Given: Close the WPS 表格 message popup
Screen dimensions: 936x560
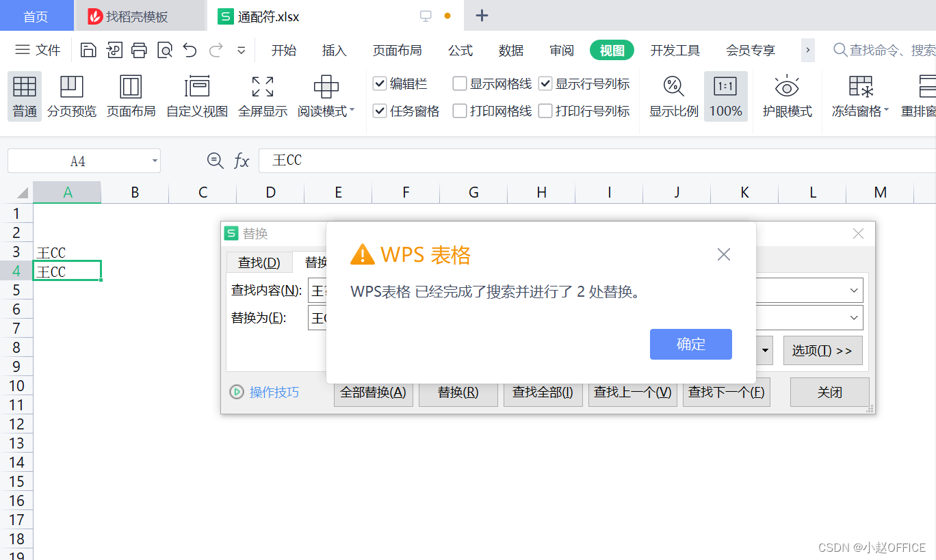Looking at the screenshot, I should [724, 255].
